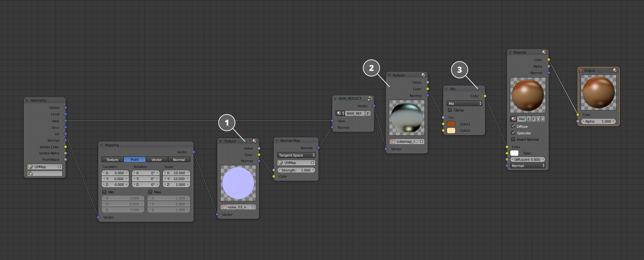Open the Mix blend type dropdown
The width and height of the screenshot is (644, 260).
464,104
